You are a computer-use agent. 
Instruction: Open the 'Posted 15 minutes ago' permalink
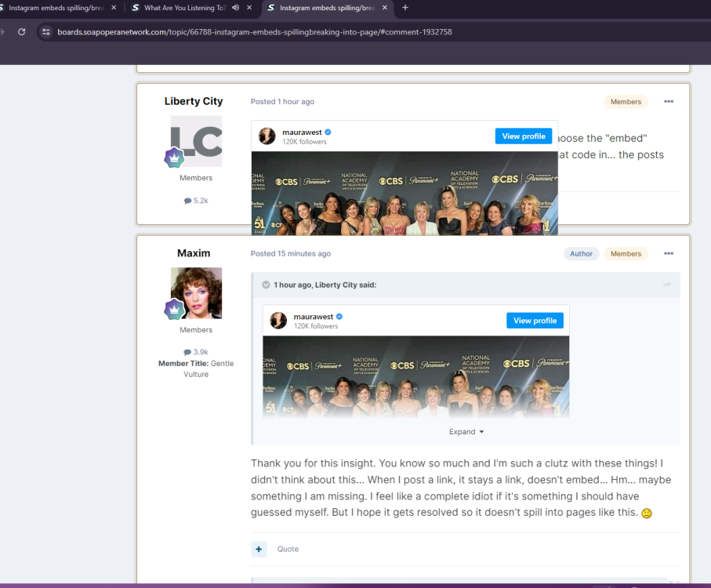click(290, 254)
